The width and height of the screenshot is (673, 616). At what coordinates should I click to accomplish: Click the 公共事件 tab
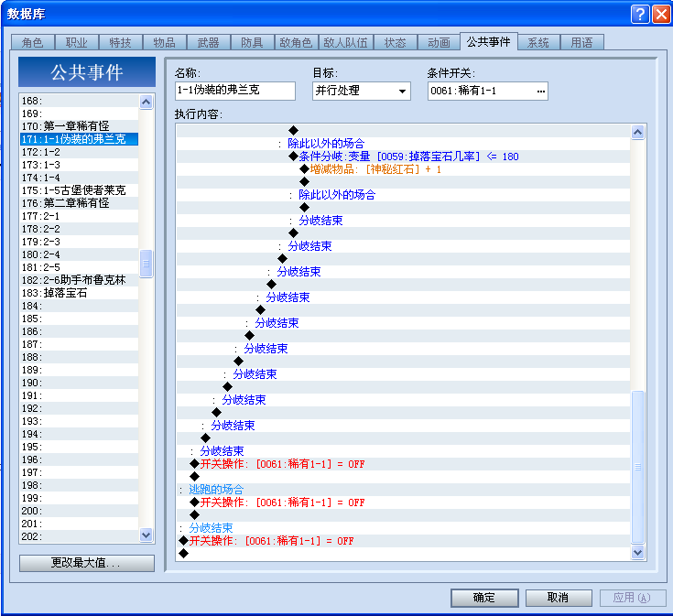point(488,41)
